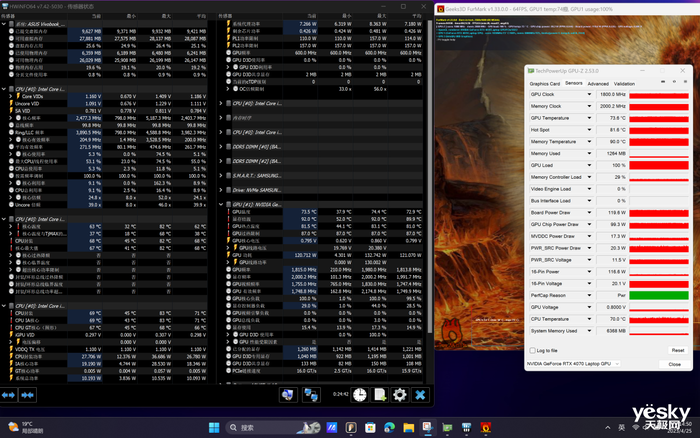Click HWiNFO clock reset timer icon
700x438 pixels.
pyautogui.click(x=359, y=395)
